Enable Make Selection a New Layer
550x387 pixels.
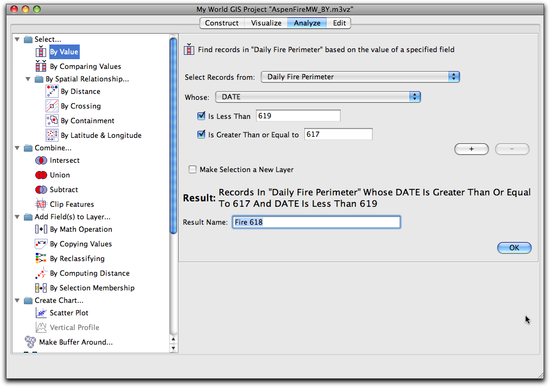(192, 169)
